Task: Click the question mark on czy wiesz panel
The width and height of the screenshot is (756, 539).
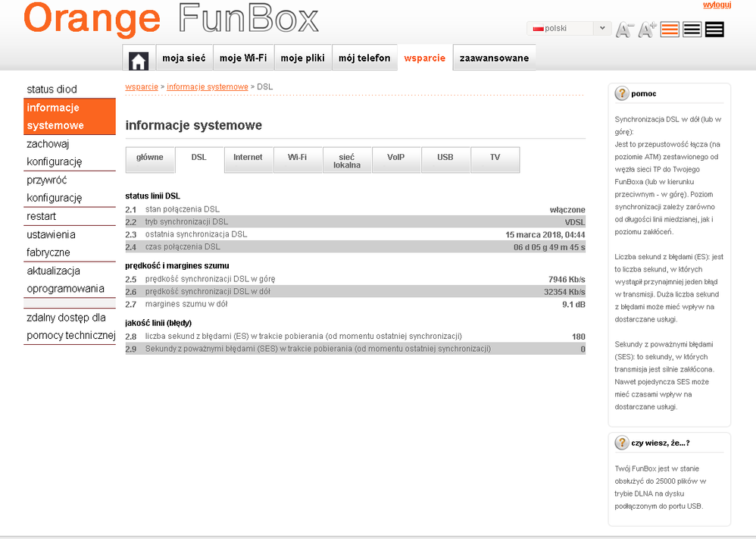Action: tap(620, 443)
